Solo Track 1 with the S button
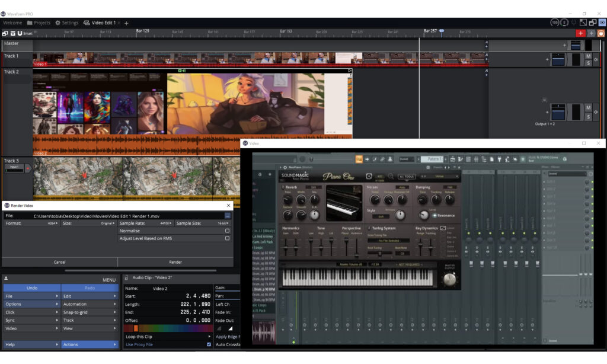 [x=589, y=63]
